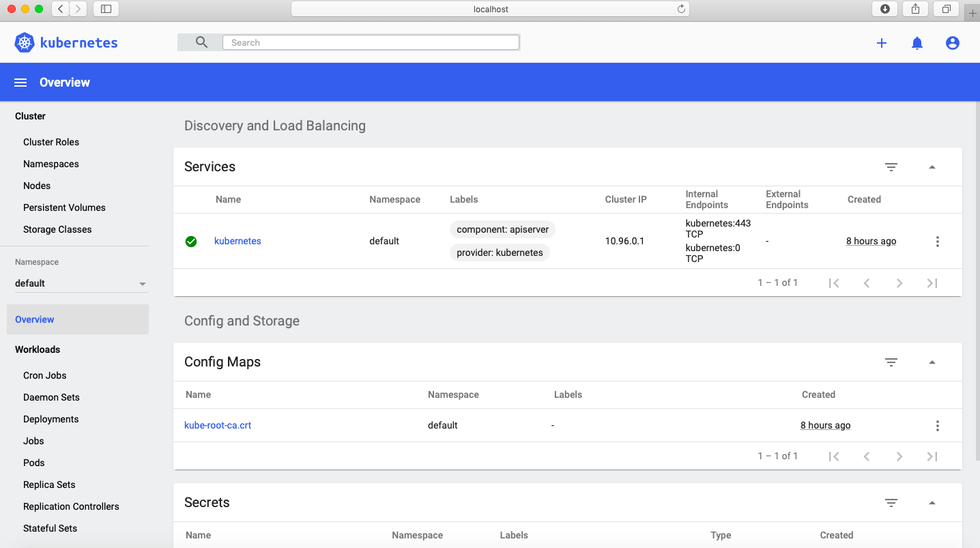980x548 pixels.
Task: Click the search magnifier icon
Action: 201,42
